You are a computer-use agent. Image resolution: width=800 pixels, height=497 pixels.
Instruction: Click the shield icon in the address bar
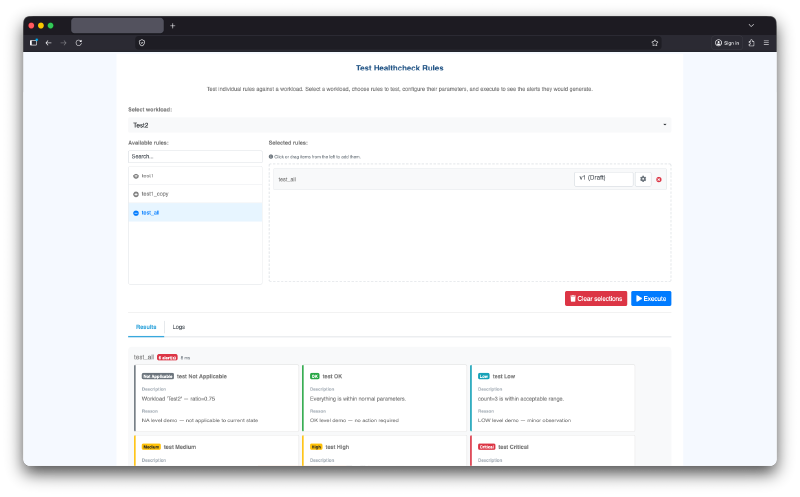(142, 43)
